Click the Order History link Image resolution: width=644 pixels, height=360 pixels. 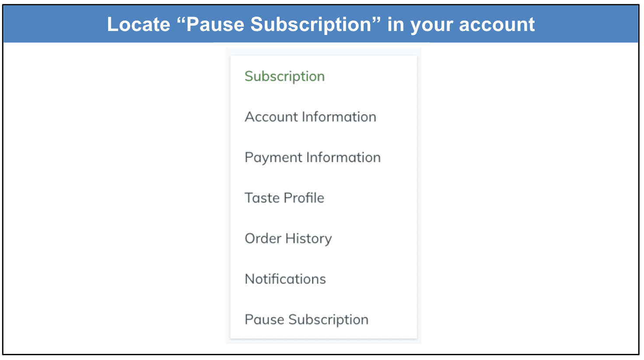[x=288, y=239]
